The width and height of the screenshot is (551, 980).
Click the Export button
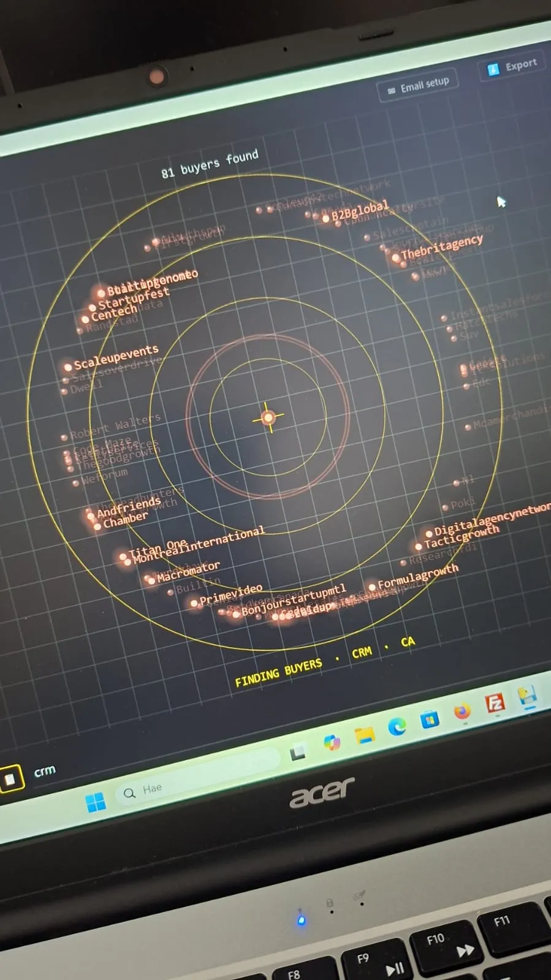[x=511, y=67]
